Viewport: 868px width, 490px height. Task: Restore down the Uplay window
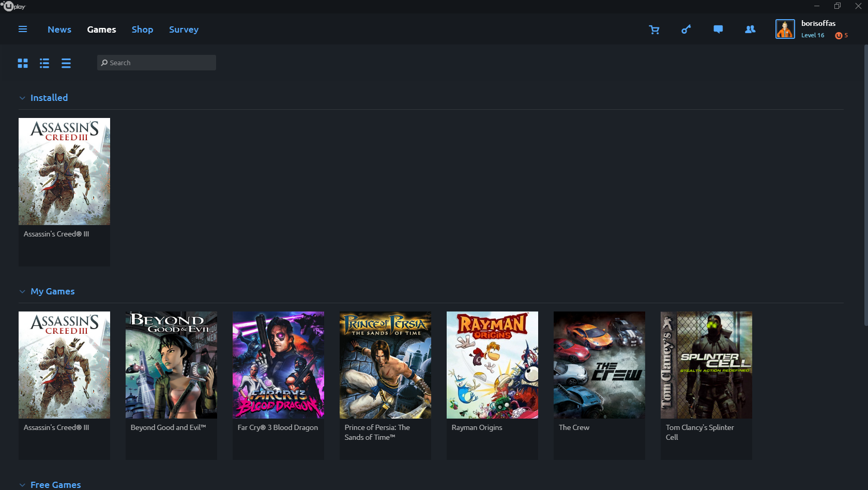click(837, 6)
